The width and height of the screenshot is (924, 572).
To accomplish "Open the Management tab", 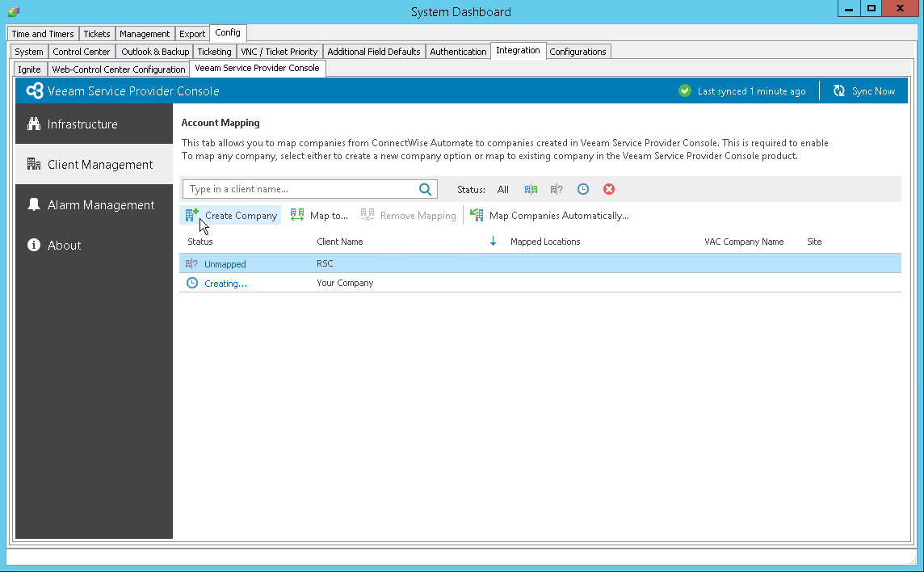I will click(x=145, y=34).
